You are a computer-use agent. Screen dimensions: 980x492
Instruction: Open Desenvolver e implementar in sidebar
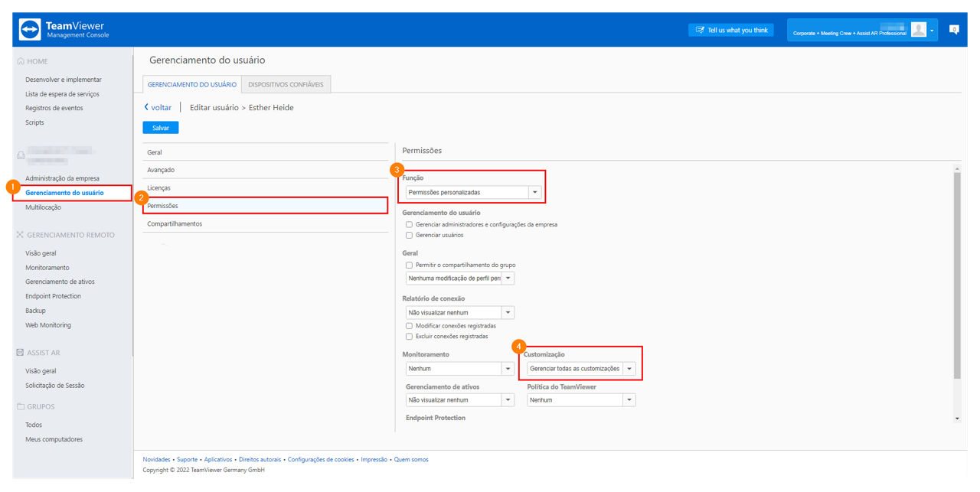64,80
